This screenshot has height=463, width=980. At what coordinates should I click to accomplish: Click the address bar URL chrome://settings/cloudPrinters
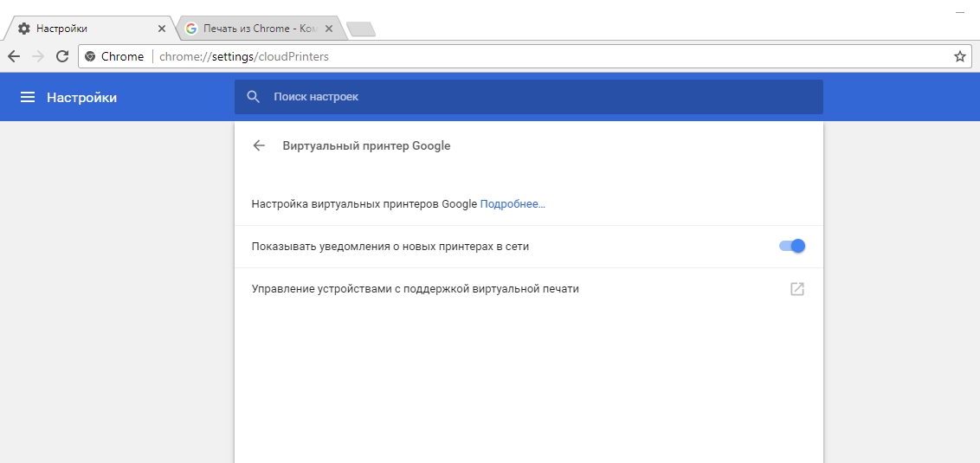click(244, 56)
